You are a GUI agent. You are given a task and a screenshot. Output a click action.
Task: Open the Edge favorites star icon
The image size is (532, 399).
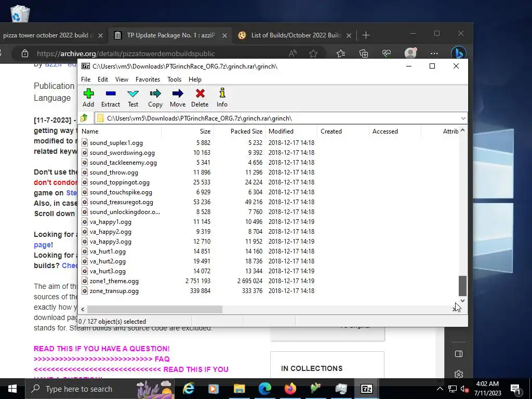(x=341, y=54)
